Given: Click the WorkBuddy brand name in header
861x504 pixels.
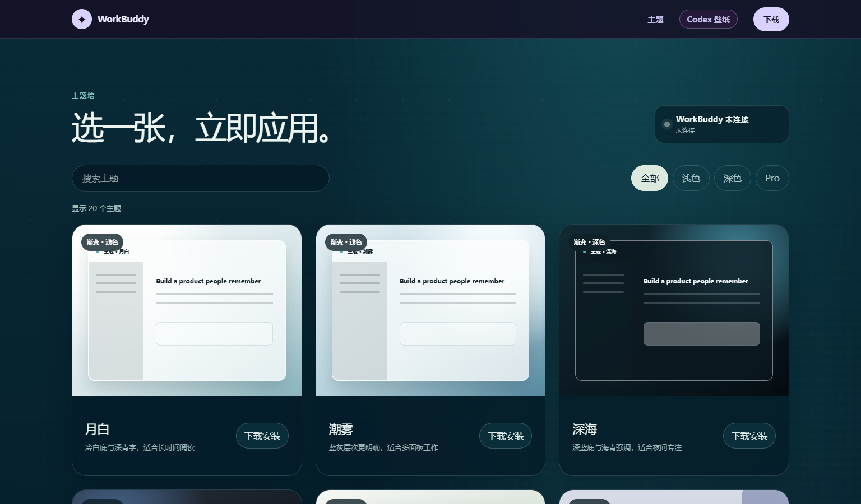Looking at the screenshot, I should 123,19.
